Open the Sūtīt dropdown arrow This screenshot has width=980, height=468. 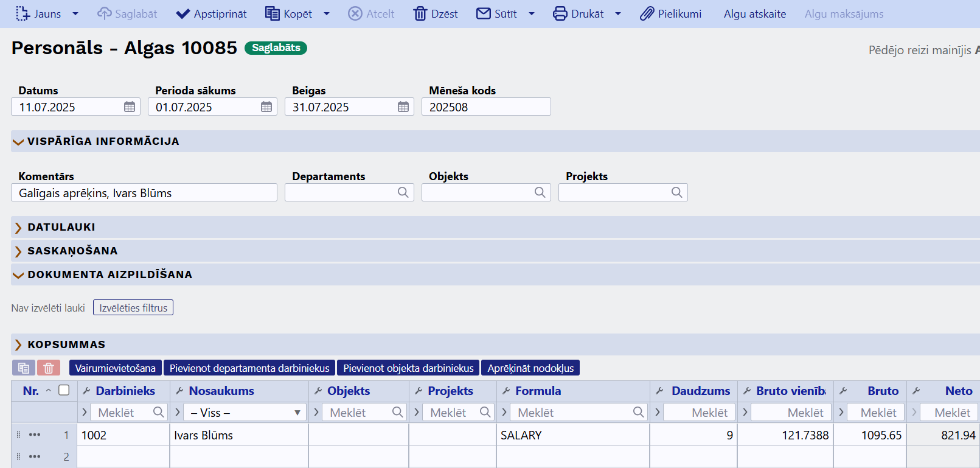coord(532,13)
